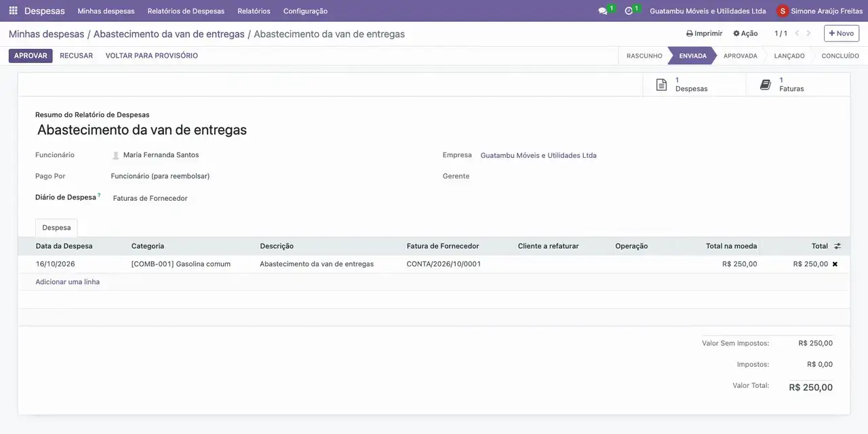This screenshot has width=868, height=434.
Task: Go to next record arrow
Action: point(808,33)
